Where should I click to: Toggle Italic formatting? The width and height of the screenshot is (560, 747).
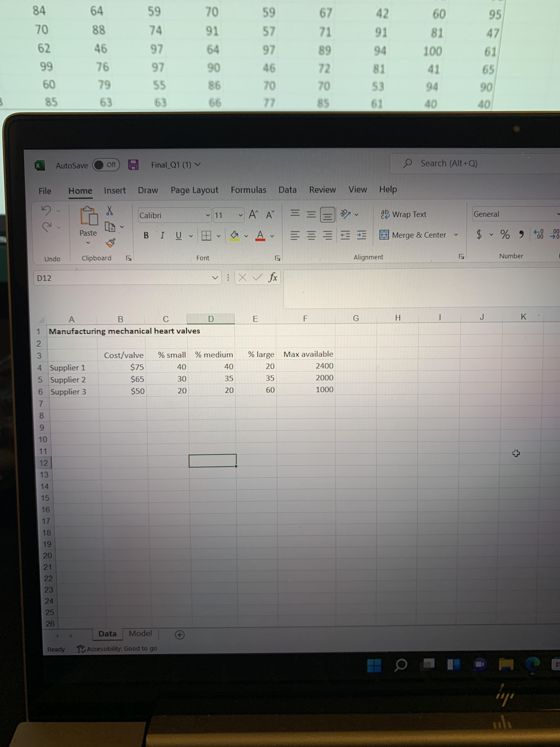coord(162,235)
